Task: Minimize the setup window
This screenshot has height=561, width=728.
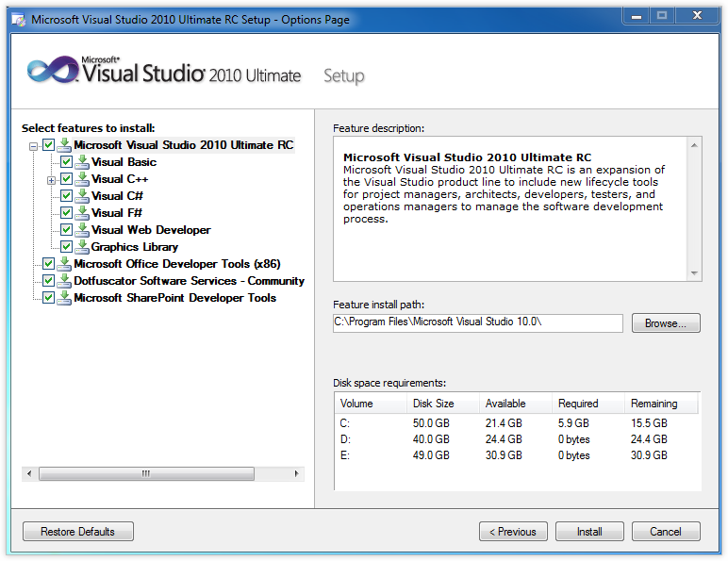Action: point(637,16)
